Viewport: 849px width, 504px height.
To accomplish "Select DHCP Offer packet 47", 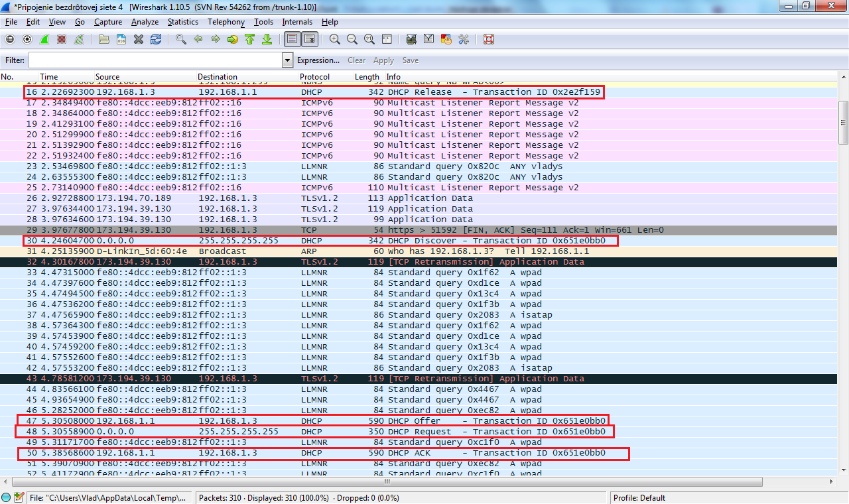I will pos(419,421).
